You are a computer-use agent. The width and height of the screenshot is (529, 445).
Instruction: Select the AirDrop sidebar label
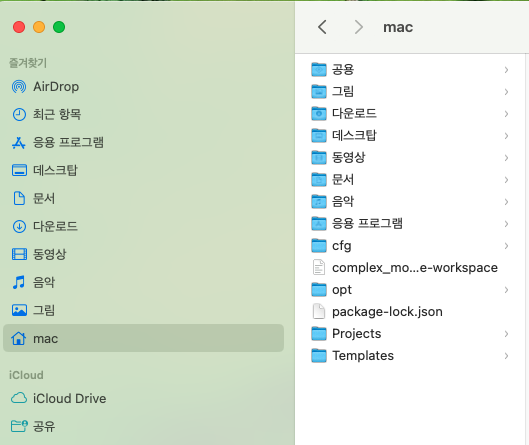point(56,87)
